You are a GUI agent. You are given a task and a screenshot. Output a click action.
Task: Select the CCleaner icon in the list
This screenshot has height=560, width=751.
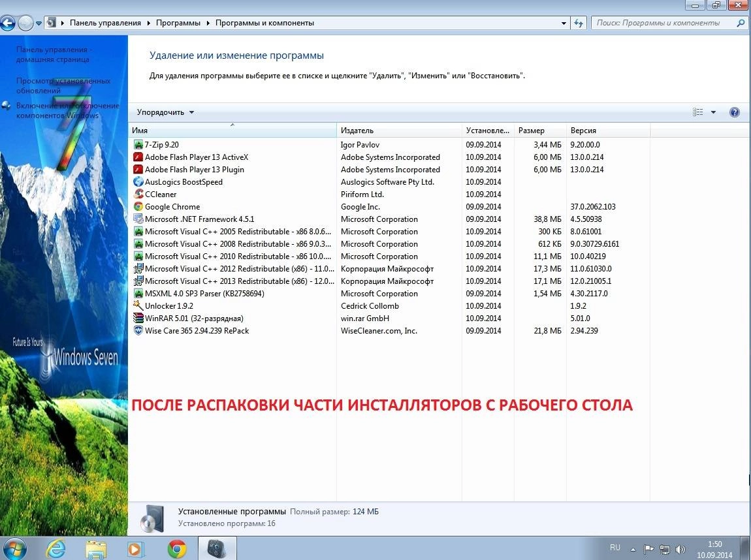[x=138, y=194]
